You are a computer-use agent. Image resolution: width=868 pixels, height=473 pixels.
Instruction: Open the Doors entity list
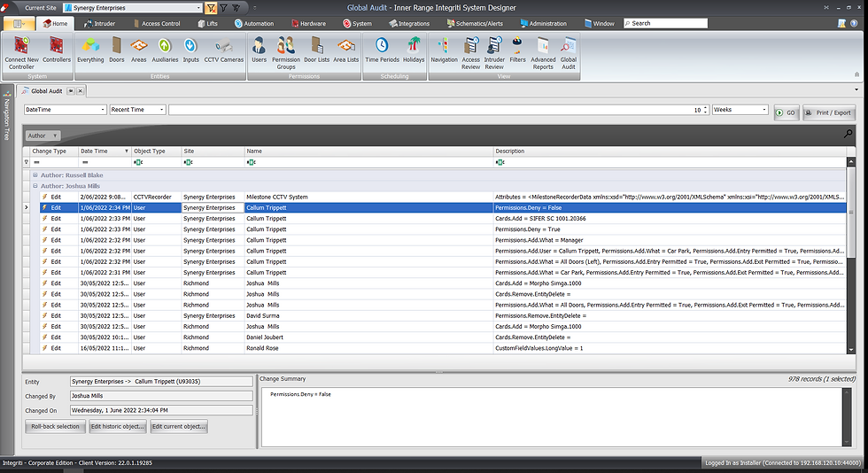click(x=117, y=50)
